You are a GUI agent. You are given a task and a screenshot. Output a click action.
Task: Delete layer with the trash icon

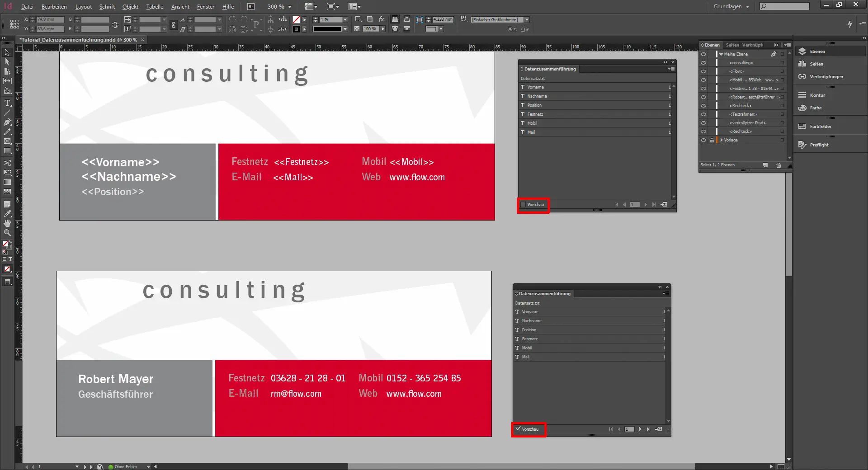click(x=778, y=165)
